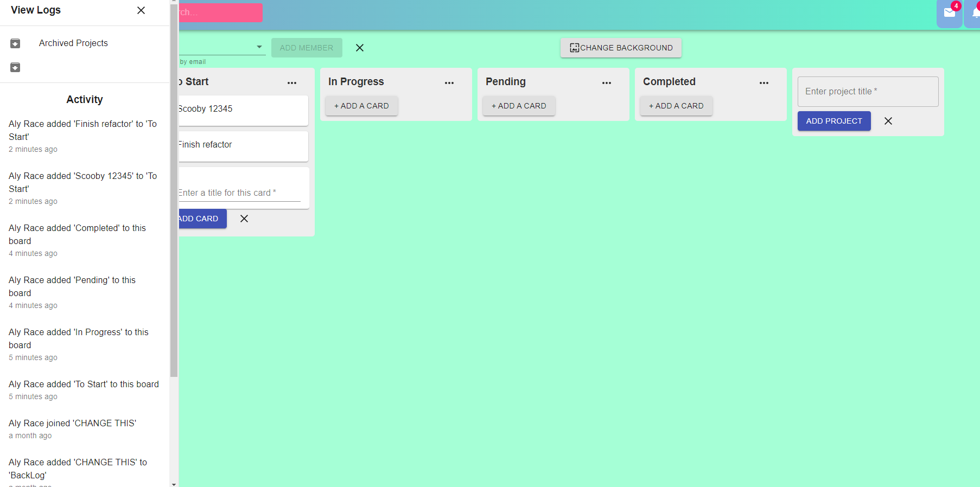Image resolution: width=980 pixels, height=487 pixels.
Task: Select the 'Completed' added to board entry
Action: 84,240
